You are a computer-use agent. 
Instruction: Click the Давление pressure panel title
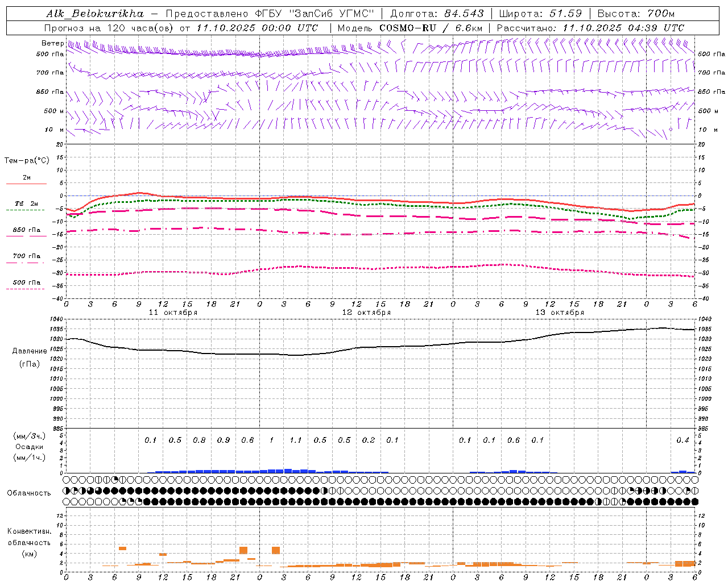tap(30, 351)
